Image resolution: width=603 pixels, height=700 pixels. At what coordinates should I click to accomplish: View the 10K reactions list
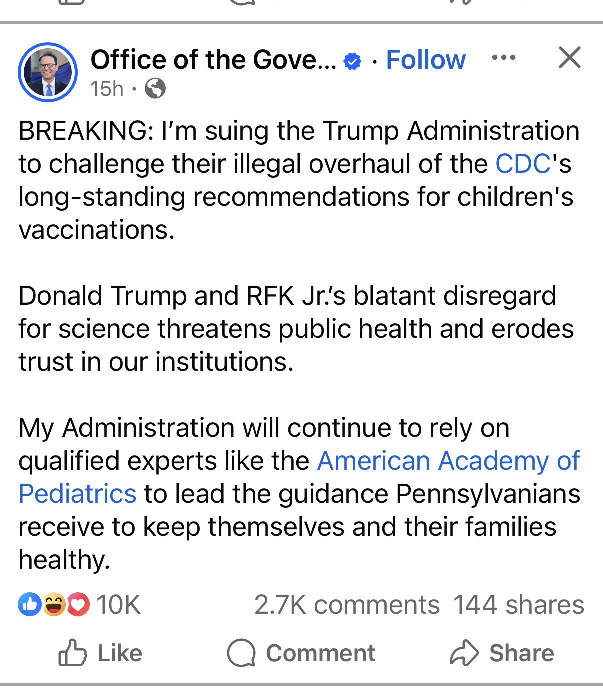pyautogui.click(x=119, y=605)
